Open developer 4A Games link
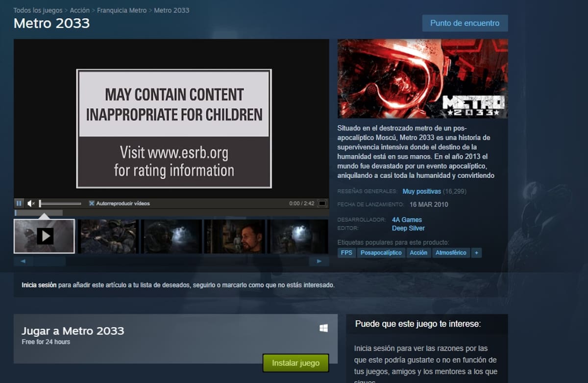The height and width of the screenshot is (383, 588). click(407, 220)
